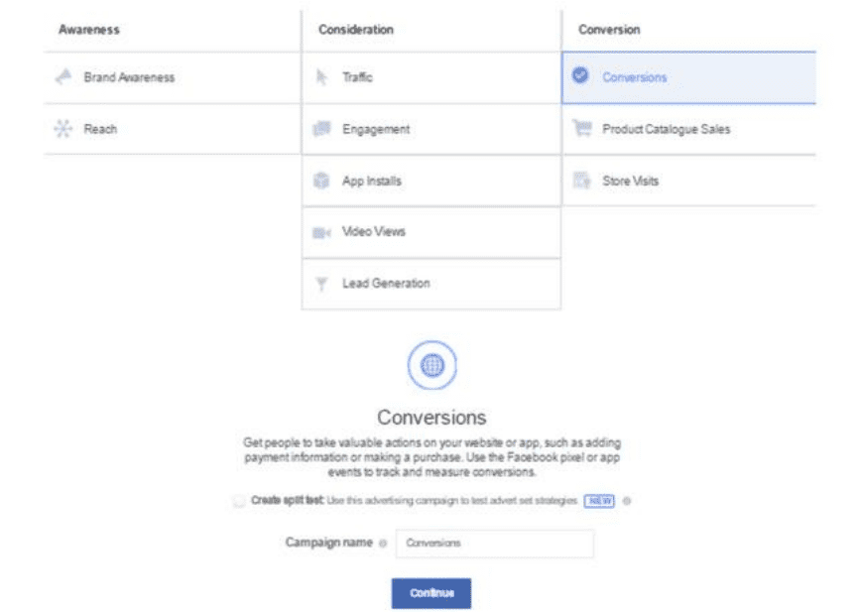
Task: Click into the Campaign name input field
Action: click(x=495, y=544)
